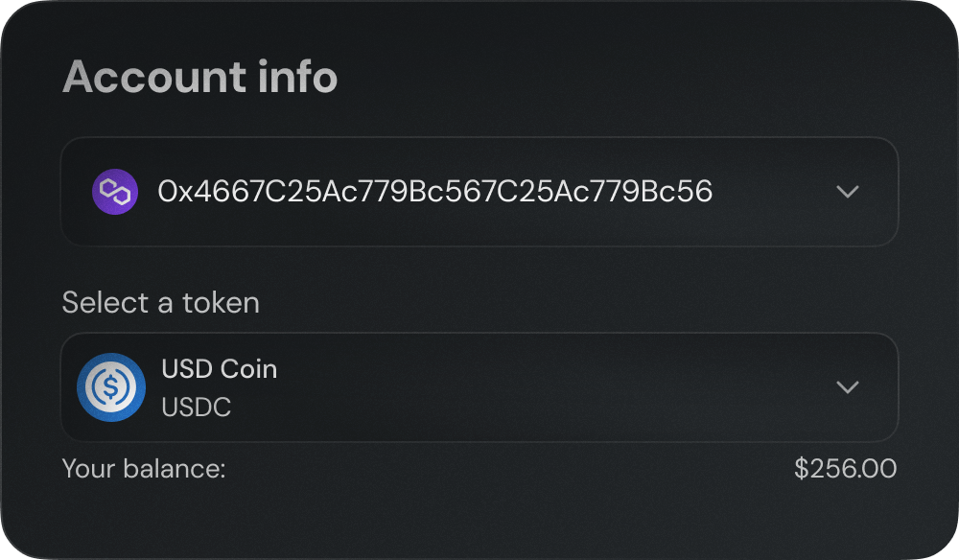This screenshot has height=560, width=959.
Task: Click the USD Coin token row
Action: point(479,387)
